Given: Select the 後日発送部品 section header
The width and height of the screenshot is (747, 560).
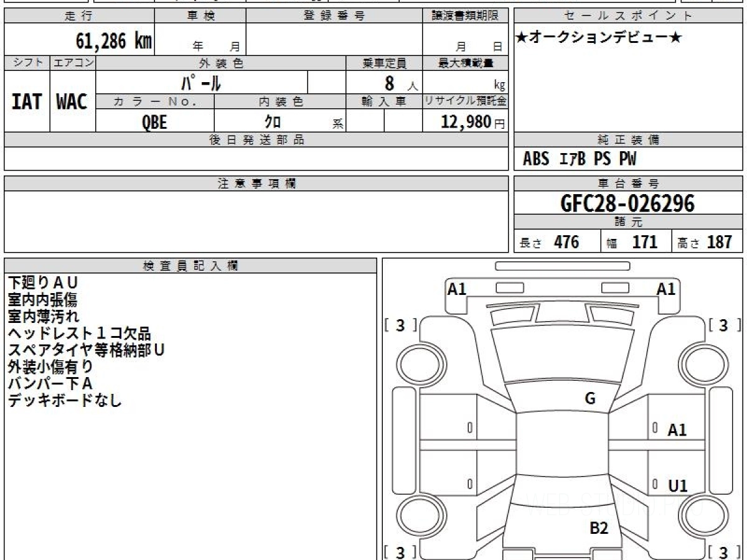Looking at the screenshot, I should 256,140.
